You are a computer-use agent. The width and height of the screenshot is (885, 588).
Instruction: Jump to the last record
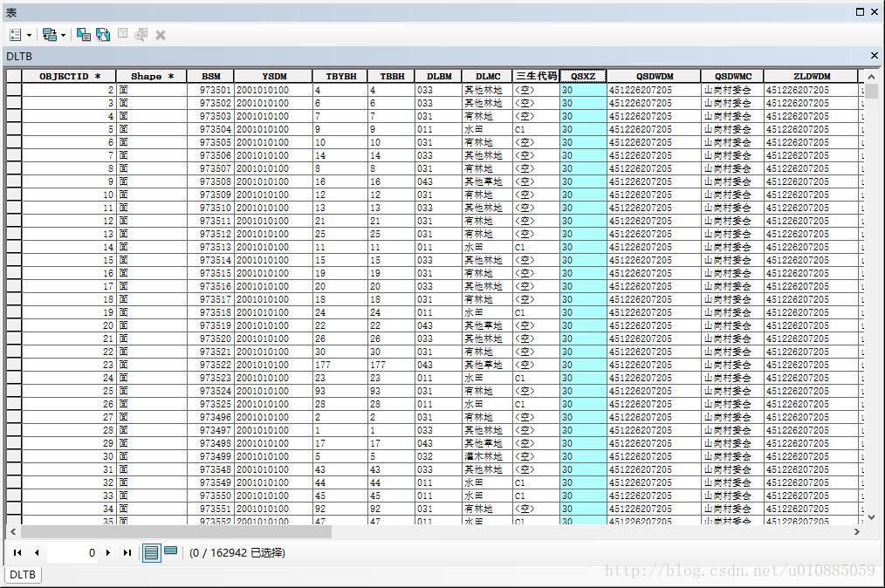127,553
